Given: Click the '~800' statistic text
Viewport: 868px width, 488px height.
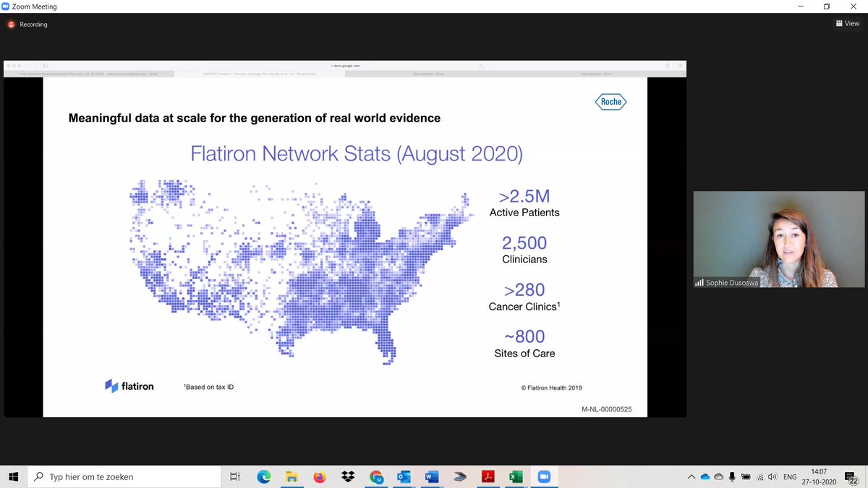Looking at the screenshot, I should tap(524, 337).
